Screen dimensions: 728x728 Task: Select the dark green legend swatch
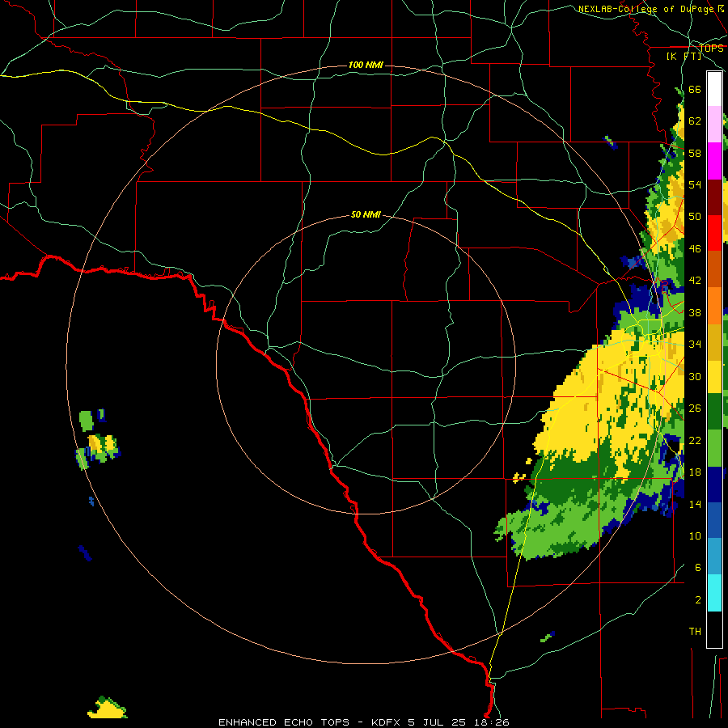pyautogui.click(x=714, y=412)
